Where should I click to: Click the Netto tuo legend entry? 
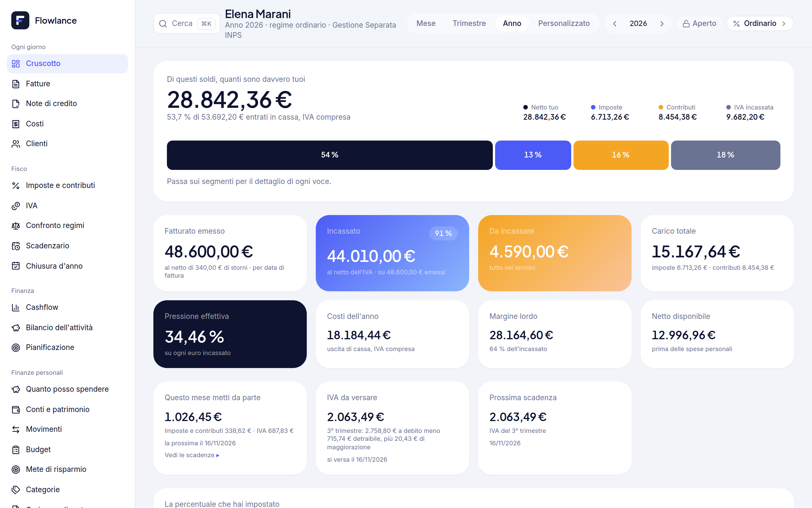[x=544, y=112]
